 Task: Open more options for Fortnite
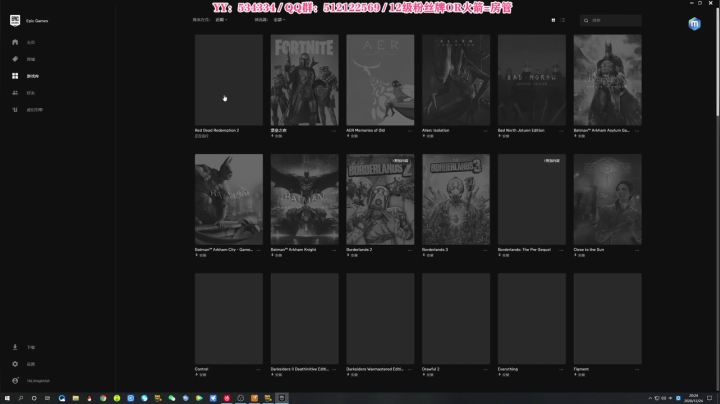(x=334, y=131)
